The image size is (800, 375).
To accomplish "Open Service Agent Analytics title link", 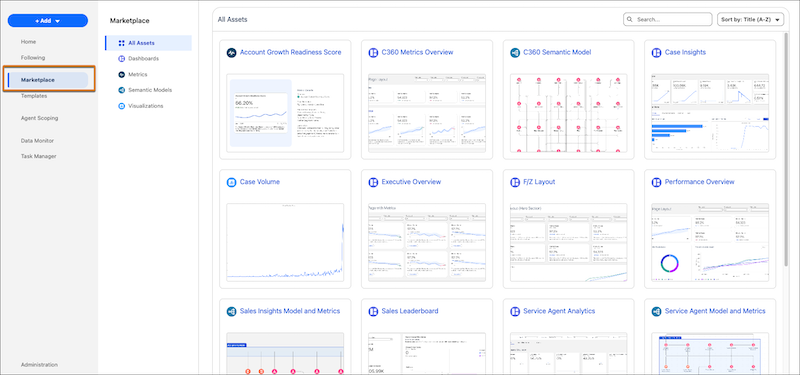I will (x=559, y=311).
